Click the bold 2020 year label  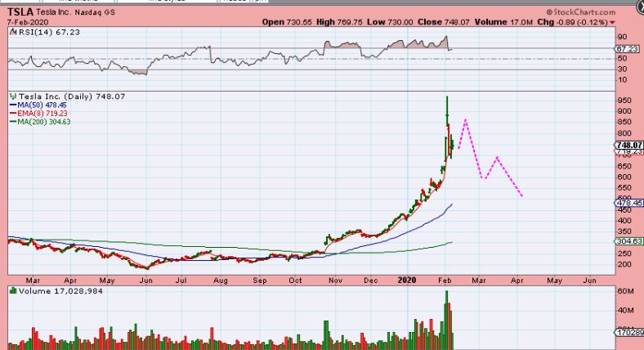(407, 280)
